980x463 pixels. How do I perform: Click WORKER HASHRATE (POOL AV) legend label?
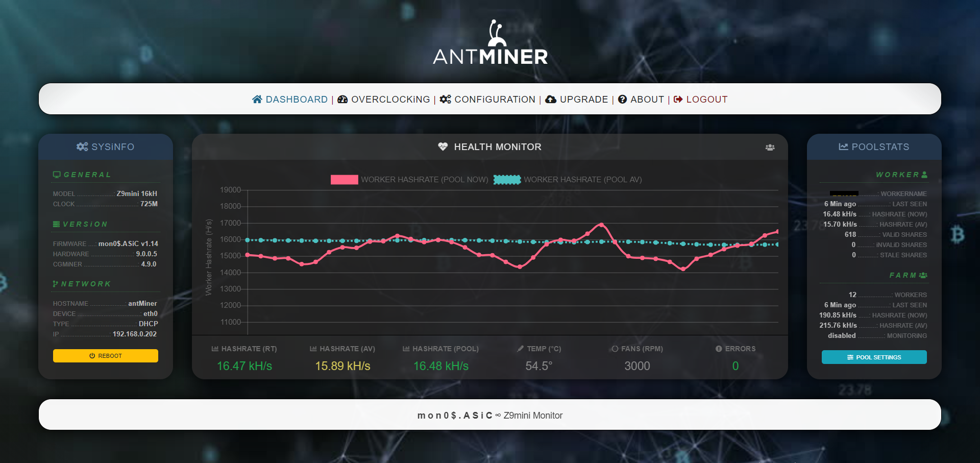pos(583,180)
